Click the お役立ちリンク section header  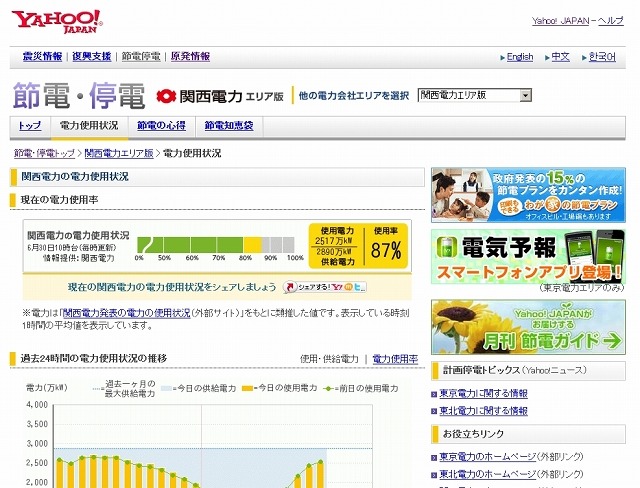click(x=528, y=434)
